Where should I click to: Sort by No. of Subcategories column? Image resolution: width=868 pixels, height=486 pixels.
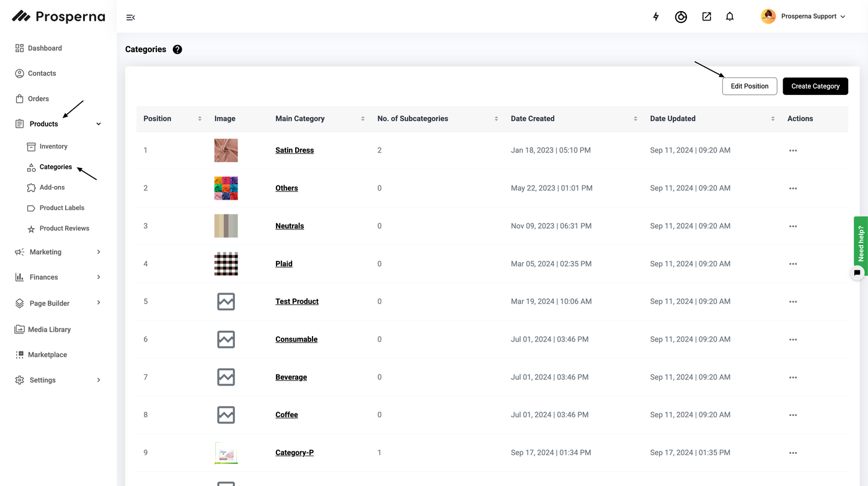coord(496,118)
